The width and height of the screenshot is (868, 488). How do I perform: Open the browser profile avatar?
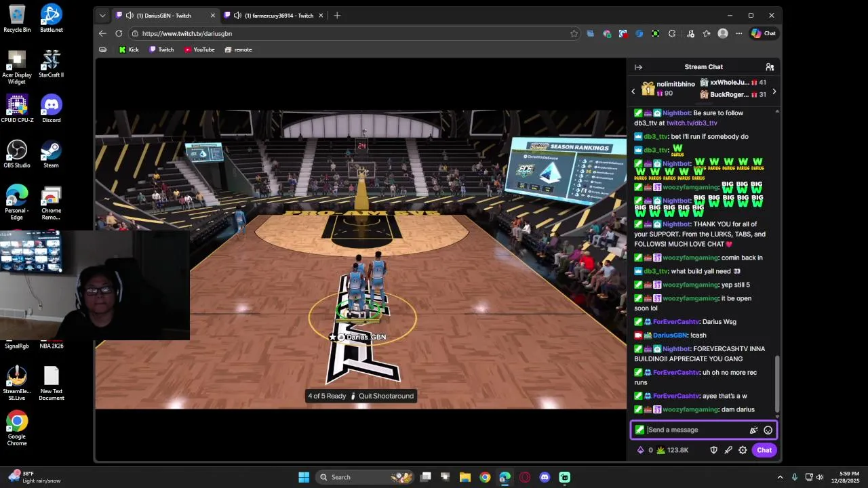click(x=723, y=33)
